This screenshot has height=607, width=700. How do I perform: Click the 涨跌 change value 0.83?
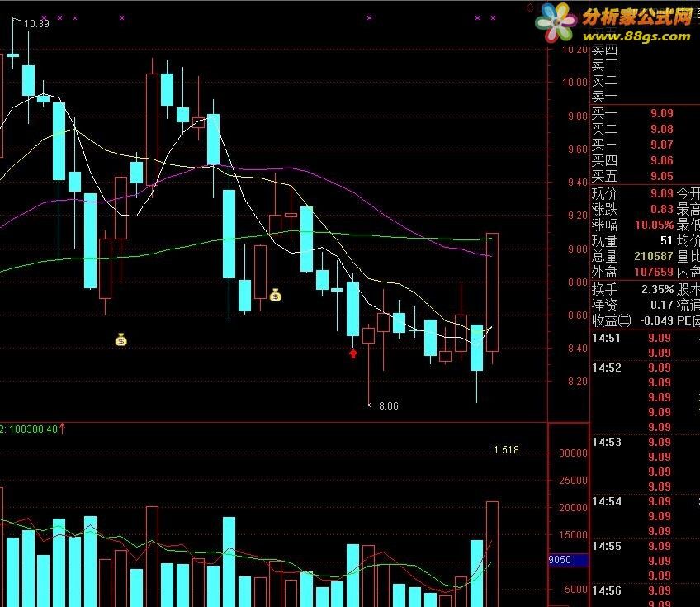click(x=661, y=209)
